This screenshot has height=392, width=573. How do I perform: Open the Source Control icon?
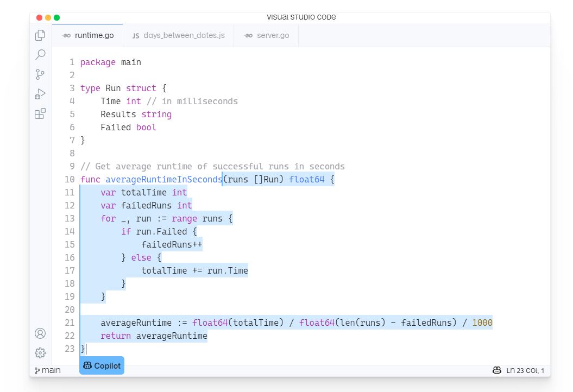(x=40, y=74)
